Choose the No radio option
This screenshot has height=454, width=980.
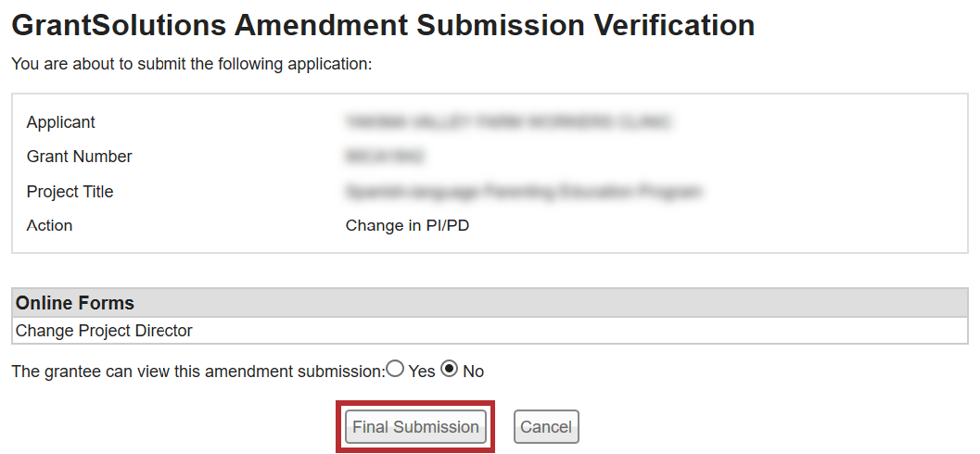[450, 369]
